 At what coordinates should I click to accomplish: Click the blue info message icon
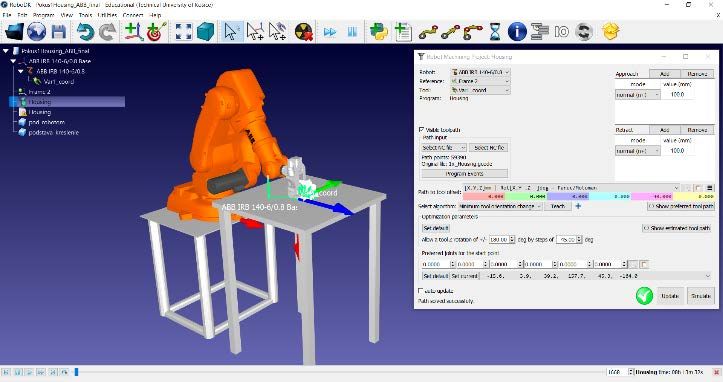tap(517, 32)
